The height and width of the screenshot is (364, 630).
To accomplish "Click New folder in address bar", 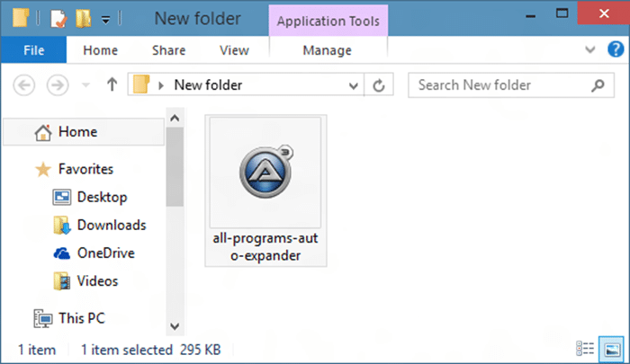I will point(208,85).
